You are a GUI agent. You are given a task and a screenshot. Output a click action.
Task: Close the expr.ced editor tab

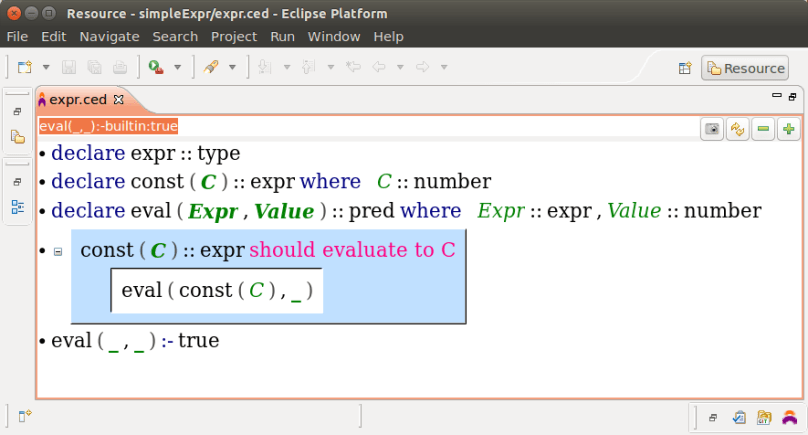tap(118, 100)
